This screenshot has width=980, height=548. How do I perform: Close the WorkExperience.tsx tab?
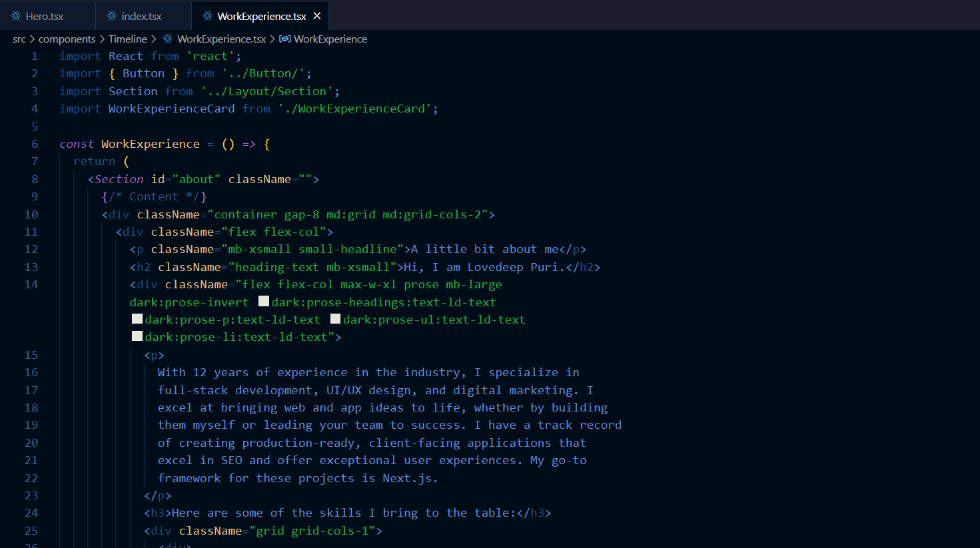click(x=317, y=16)
